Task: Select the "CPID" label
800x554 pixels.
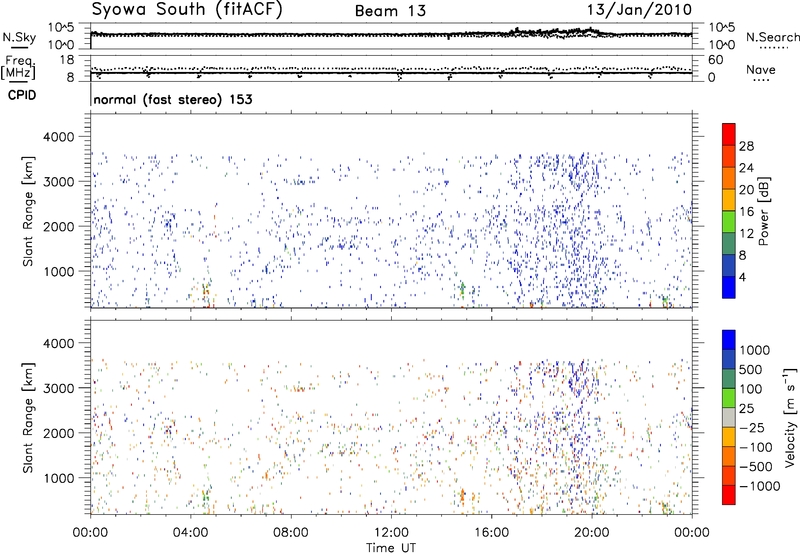Action: (22, 95)
